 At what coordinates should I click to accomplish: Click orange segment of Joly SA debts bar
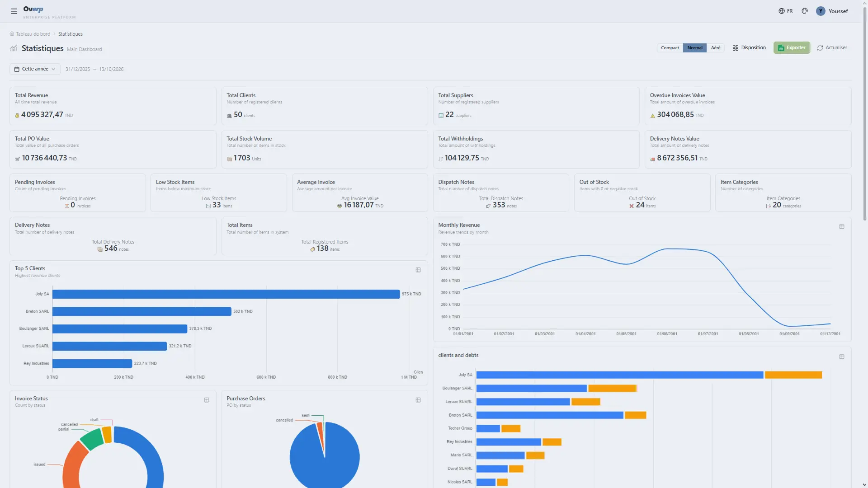[793, 375]
